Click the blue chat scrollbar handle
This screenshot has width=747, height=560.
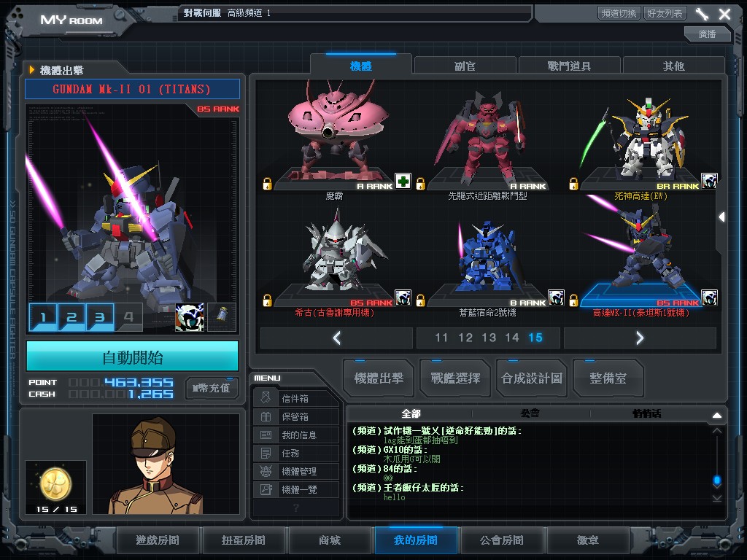(717, 481)
